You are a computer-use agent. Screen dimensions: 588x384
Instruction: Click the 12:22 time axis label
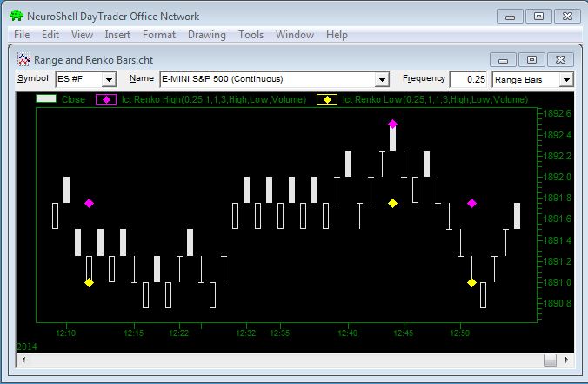pos(179,333)
